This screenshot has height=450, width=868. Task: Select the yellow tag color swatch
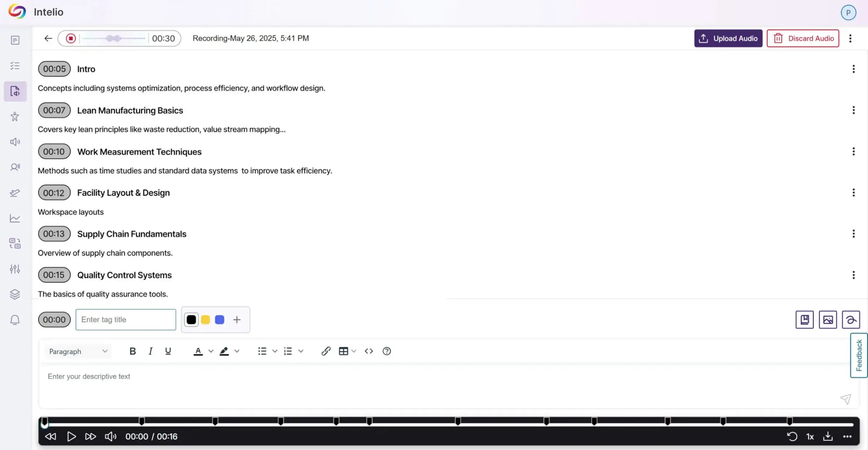click(205, 320)
